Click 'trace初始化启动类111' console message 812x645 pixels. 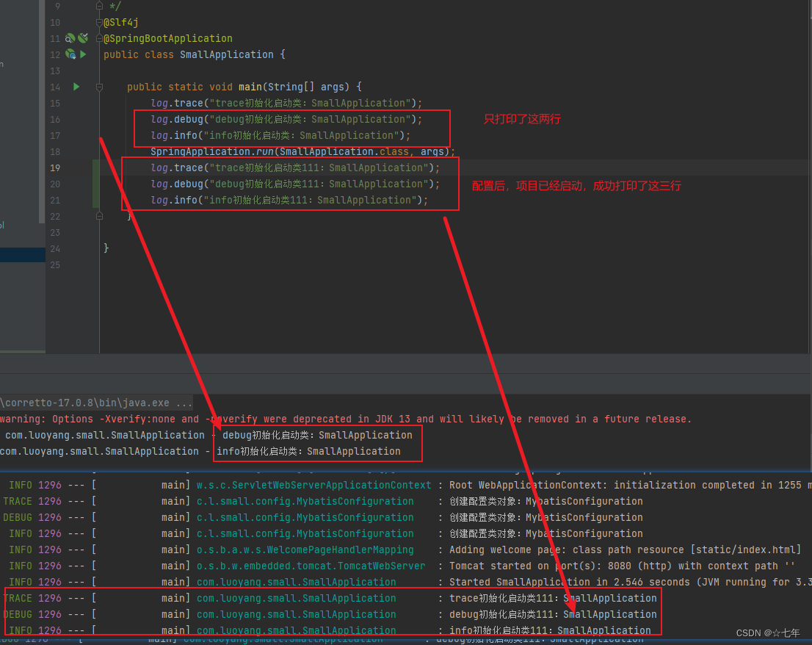[553, 598]
